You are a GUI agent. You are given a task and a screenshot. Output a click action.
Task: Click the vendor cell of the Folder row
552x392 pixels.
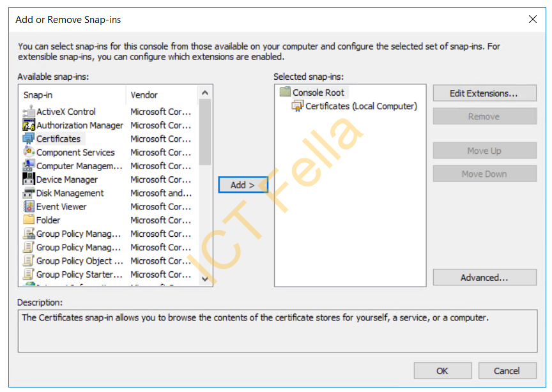pos(161,220)
